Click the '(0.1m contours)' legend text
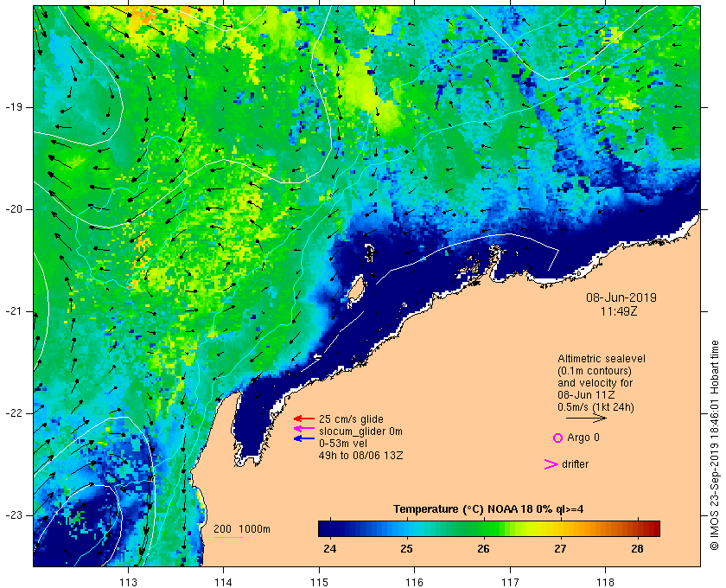 [x=594, y=371]
